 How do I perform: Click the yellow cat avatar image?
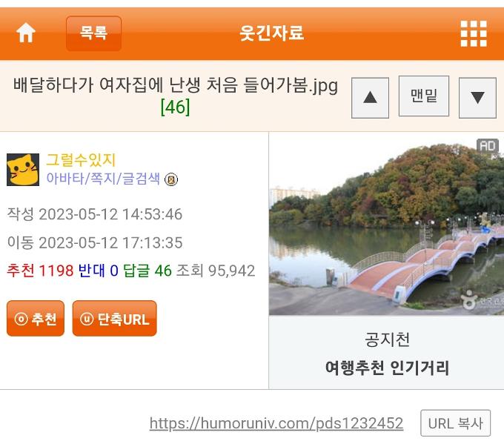23,170
